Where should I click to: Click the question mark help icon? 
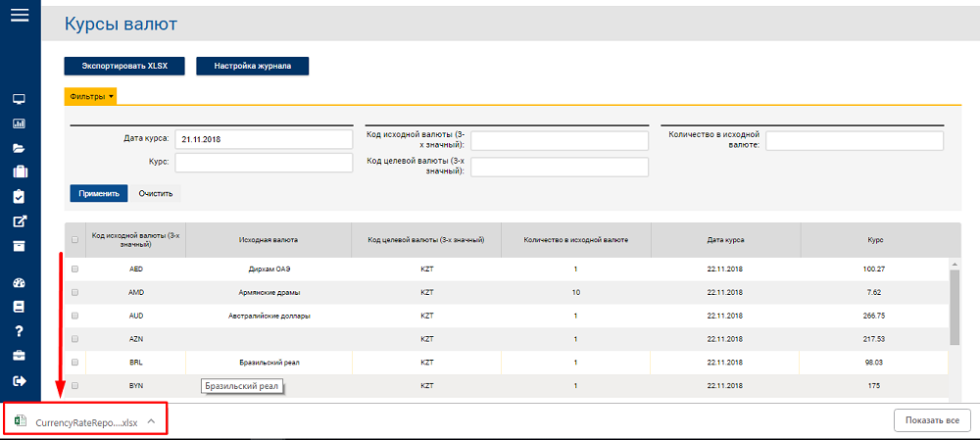pos(19,331)
